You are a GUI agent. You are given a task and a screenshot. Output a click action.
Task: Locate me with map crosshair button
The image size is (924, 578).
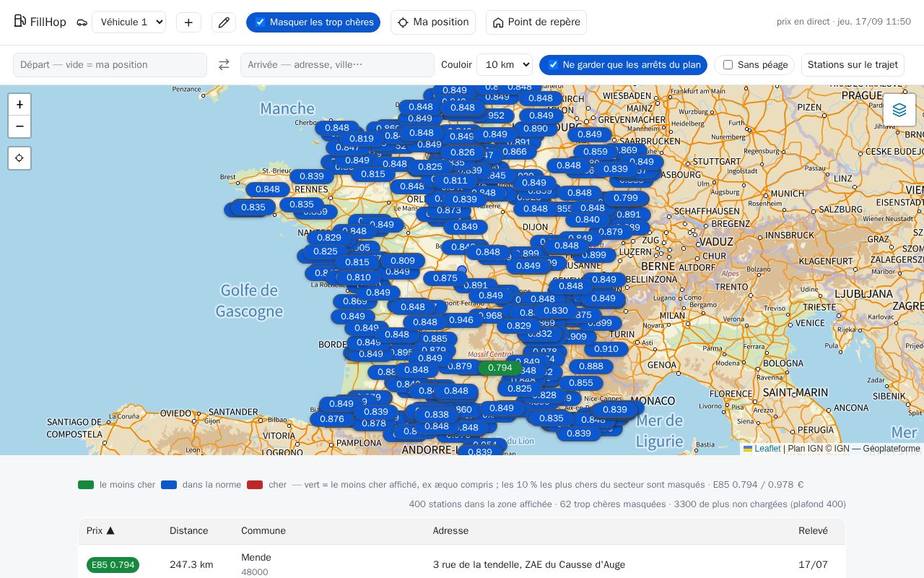pos(19,158)
